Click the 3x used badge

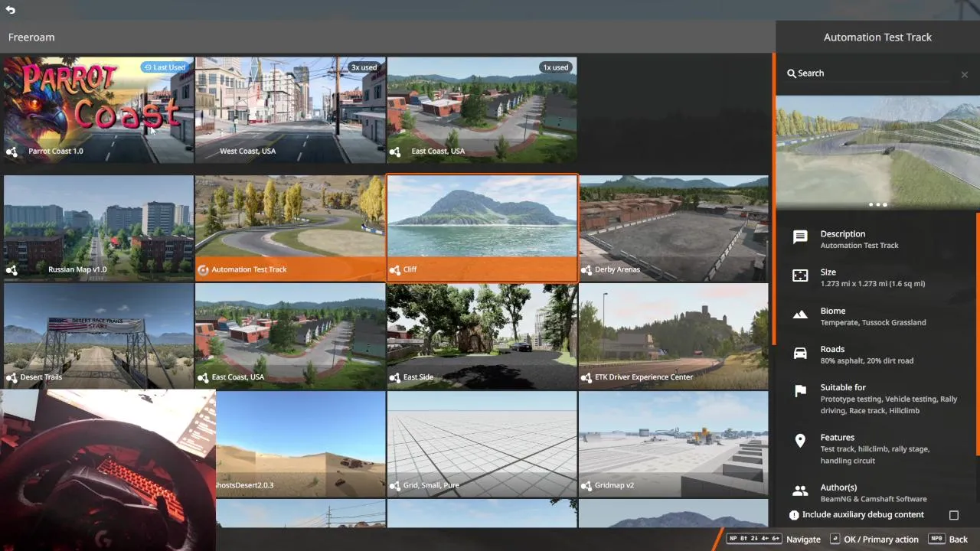[364, 67]
